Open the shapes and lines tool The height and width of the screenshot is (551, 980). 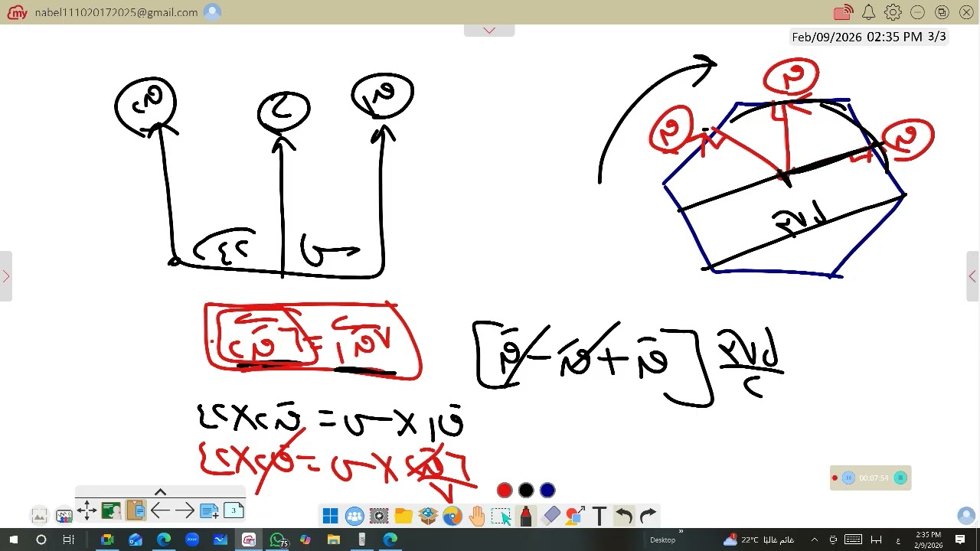pos(575,516)
